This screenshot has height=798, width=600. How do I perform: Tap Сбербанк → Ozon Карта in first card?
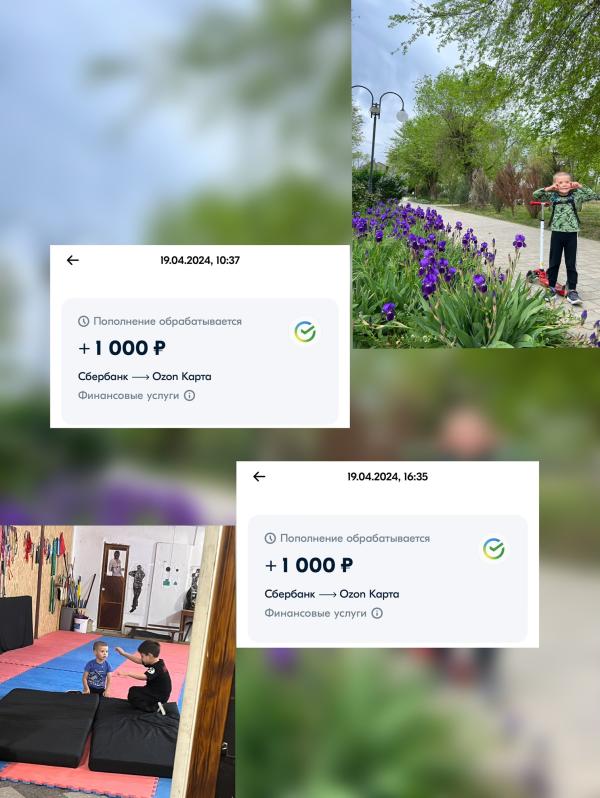click(x=145, y=377)
